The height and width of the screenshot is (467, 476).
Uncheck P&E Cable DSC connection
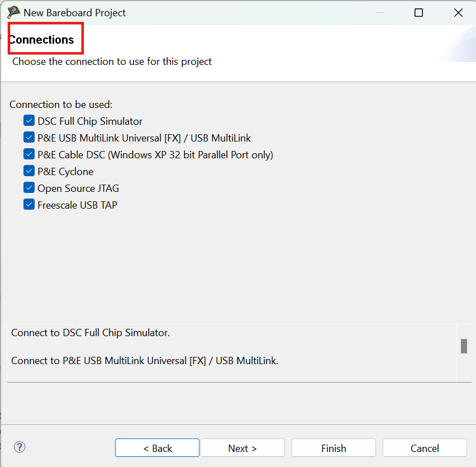click(x=28, y=154)
